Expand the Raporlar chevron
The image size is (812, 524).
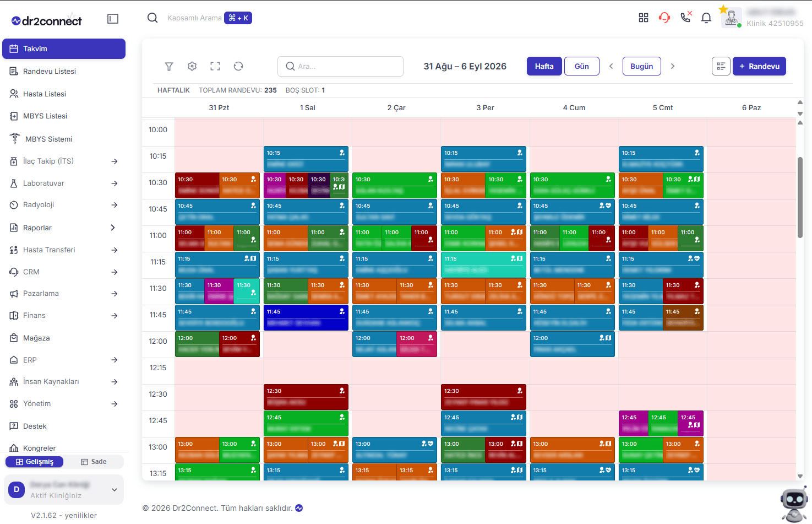pyautogui.click(x=113, y=228)
